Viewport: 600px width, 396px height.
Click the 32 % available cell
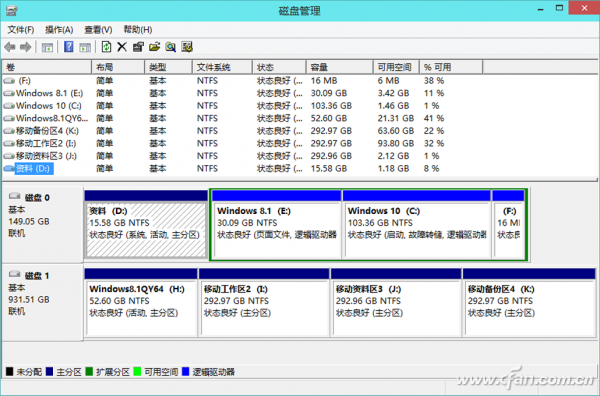434,144
